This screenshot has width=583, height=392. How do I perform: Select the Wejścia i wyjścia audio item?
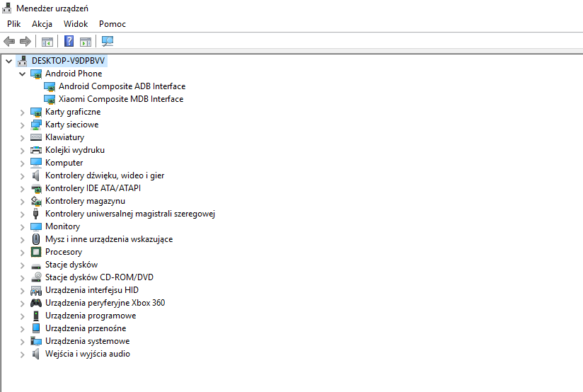(x=88, y=354)
